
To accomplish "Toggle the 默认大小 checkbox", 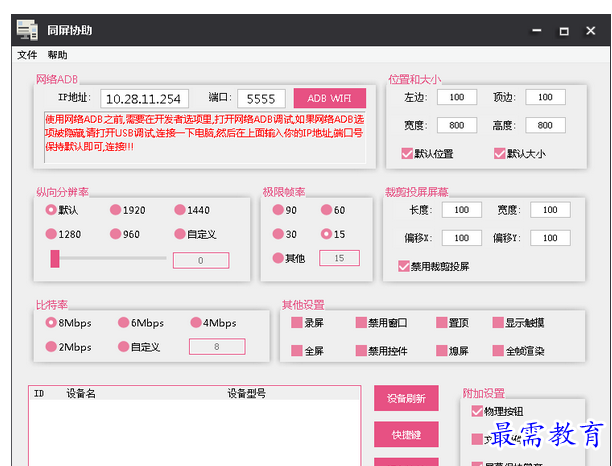I will (x=500, y=154).
